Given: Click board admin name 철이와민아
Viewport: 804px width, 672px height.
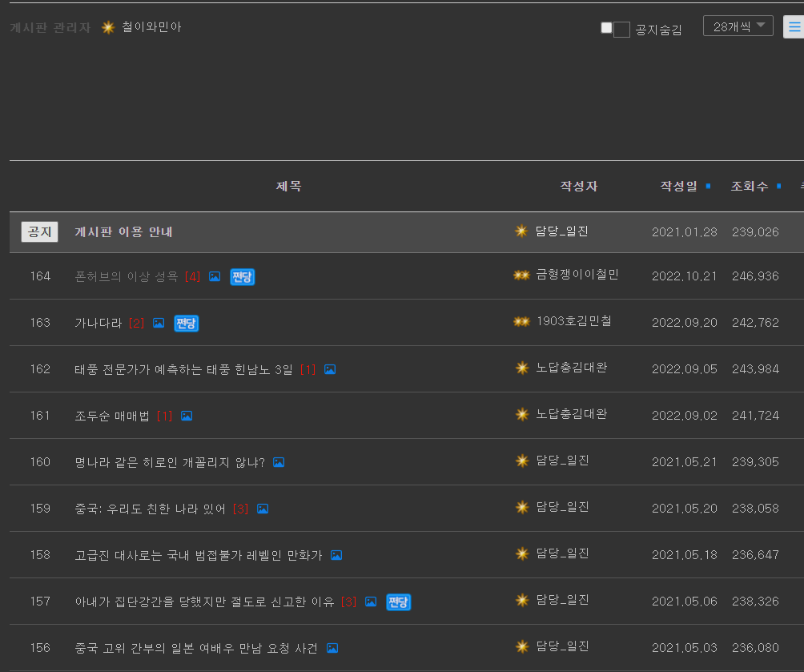Looking at the screenshot, I should pyautogui.click(x=151, y=27).
